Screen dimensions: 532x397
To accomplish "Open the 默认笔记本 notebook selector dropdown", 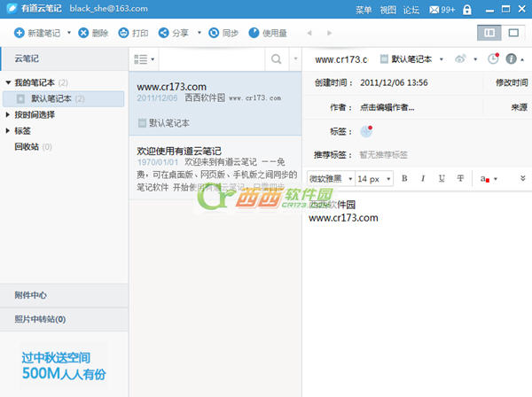I will pyautogui.click(x=412, y=59).
